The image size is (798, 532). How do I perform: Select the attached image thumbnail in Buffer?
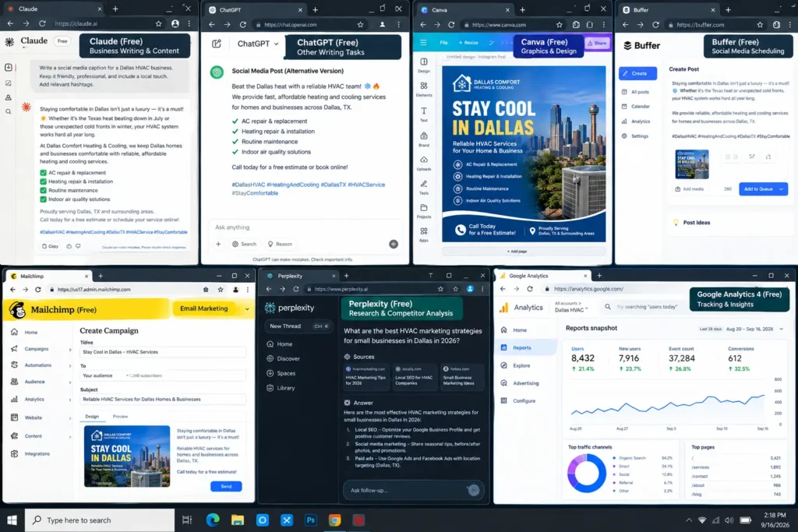[x=692, y=164]
